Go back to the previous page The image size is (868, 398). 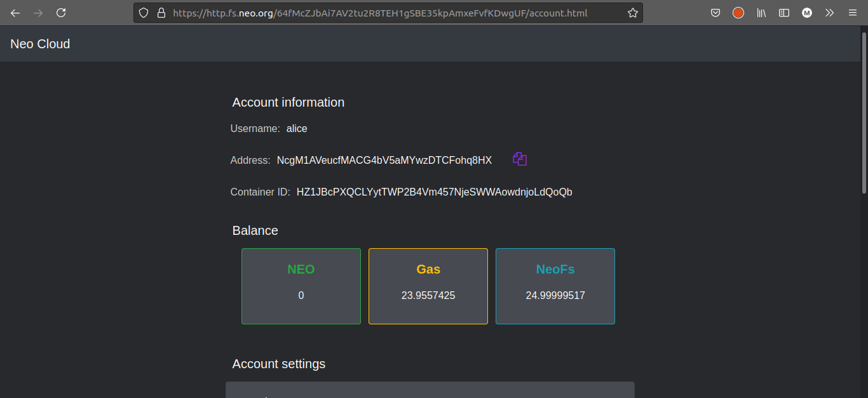pyautogui.click(x=15, y=13)
